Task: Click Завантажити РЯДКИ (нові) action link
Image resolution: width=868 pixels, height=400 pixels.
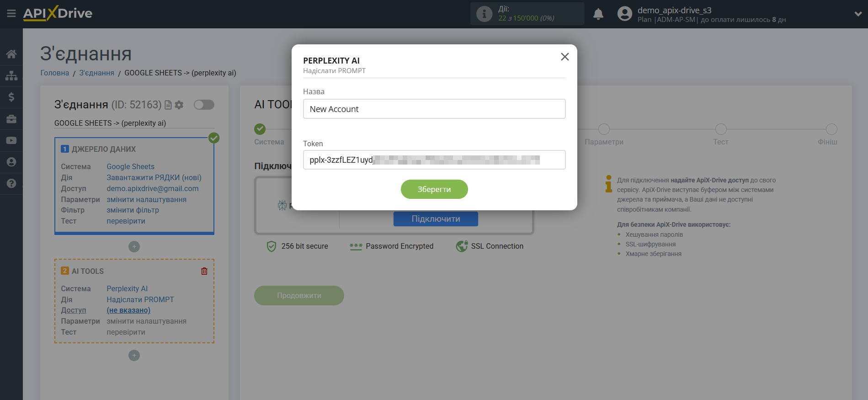Action: click(154, 177)
